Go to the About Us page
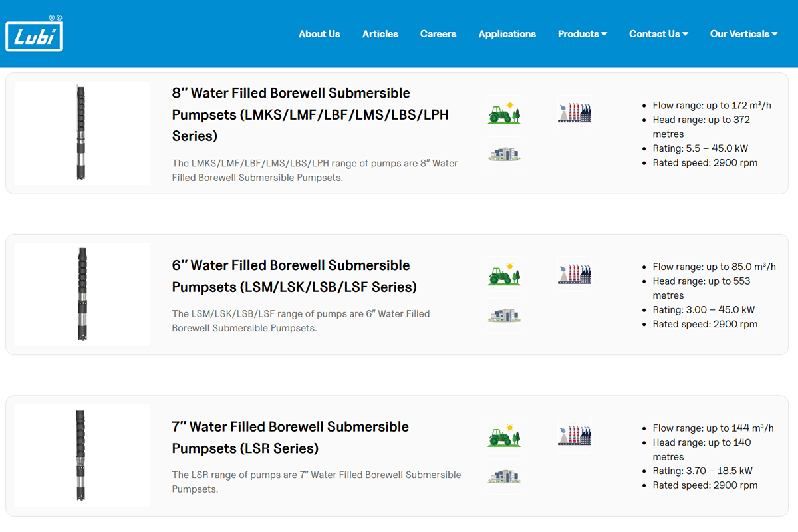 click(x=319, y=34)
